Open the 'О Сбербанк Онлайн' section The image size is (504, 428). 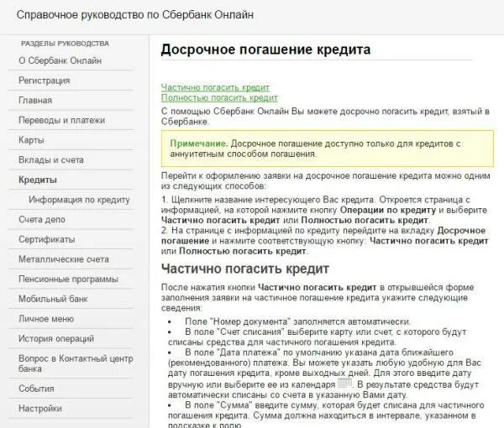[60, 60]
